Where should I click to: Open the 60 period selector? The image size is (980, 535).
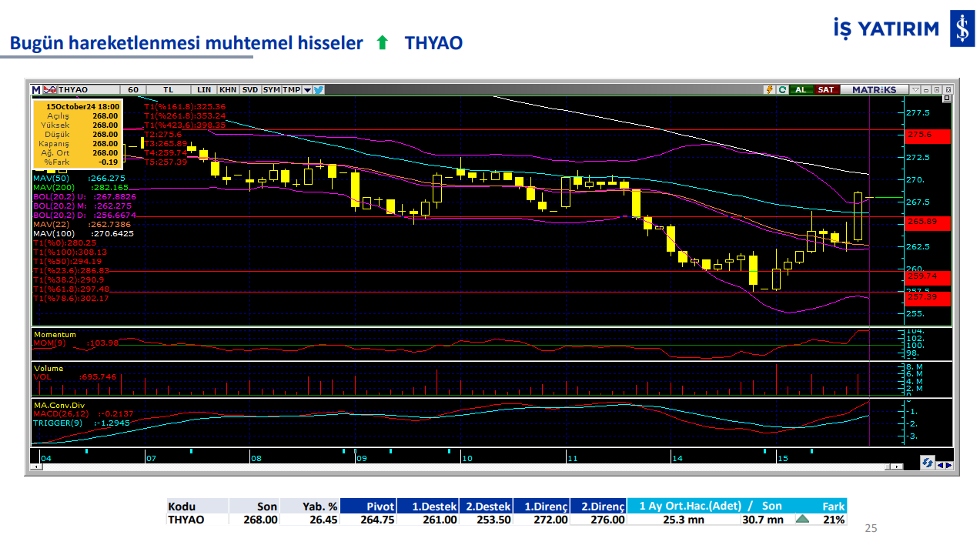(x=133, y=90)
